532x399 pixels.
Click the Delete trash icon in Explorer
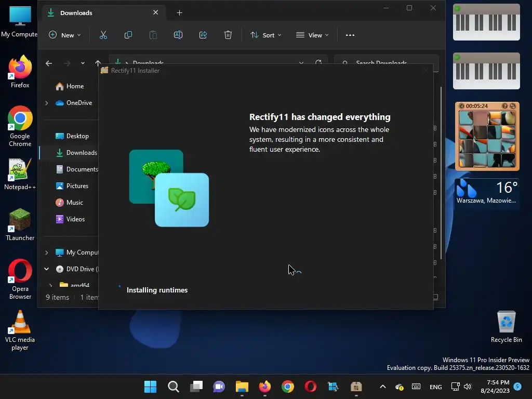(228, 35)
